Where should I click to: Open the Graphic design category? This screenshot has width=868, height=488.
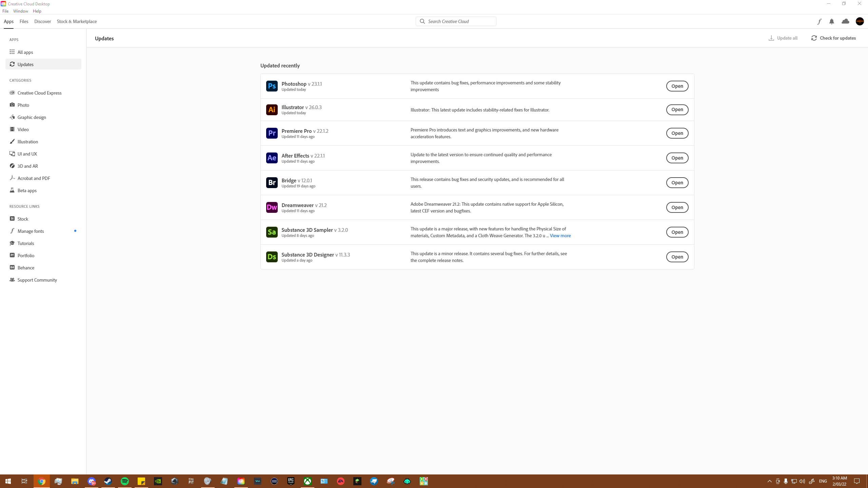pyautogui.click(x=43, y=117)
